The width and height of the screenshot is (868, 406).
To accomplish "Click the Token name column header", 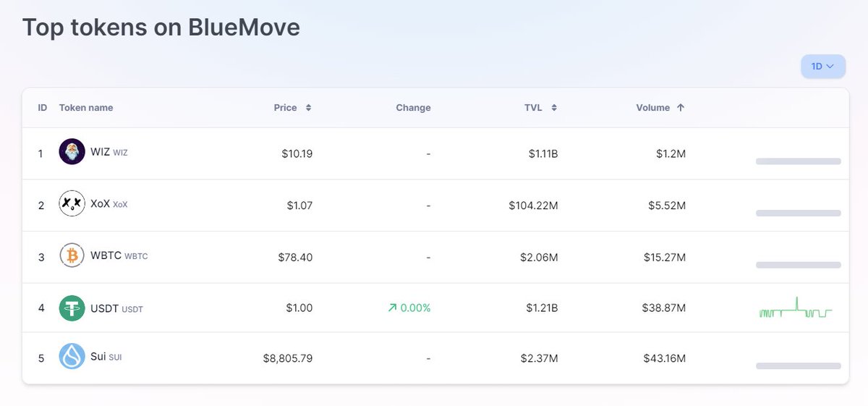I will tap(86, 108).
